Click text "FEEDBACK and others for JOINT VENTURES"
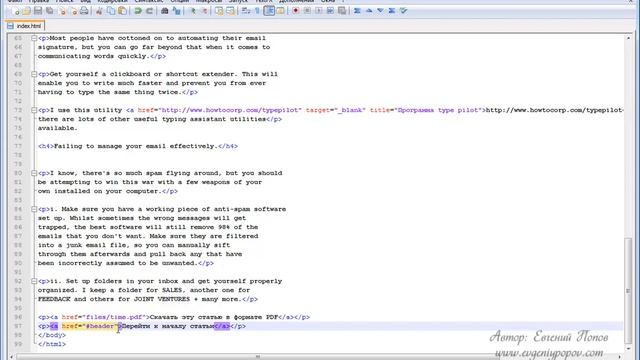This screenshot has width=640, height=360. [114, 299]
